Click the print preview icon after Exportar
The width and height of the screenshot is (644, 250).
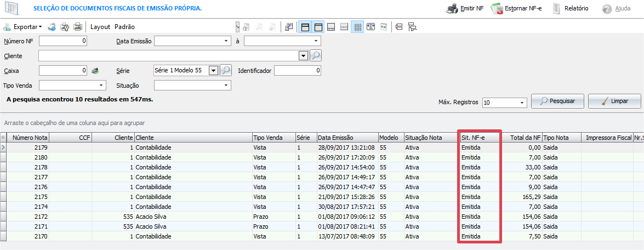[52, 27]
